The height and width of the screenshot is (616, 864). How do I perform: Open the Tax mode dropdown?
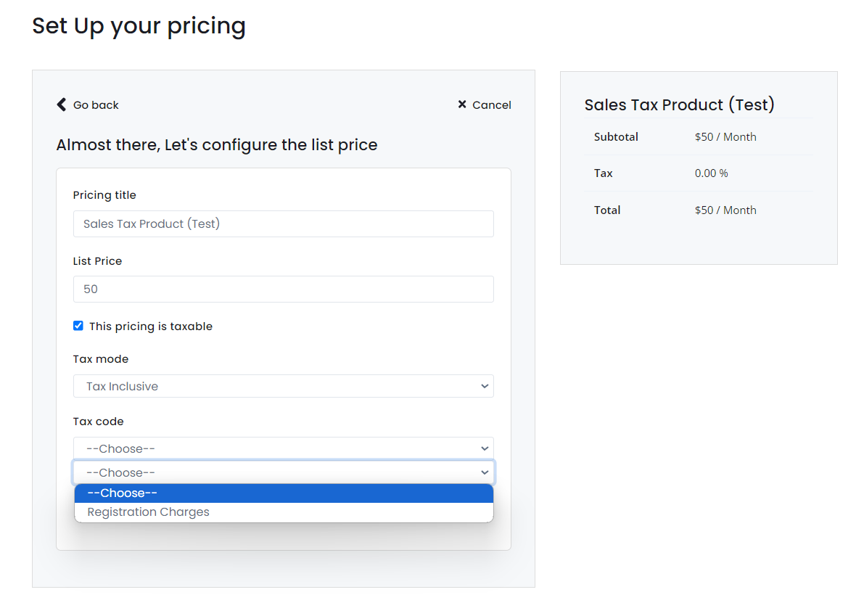point(283,386)
